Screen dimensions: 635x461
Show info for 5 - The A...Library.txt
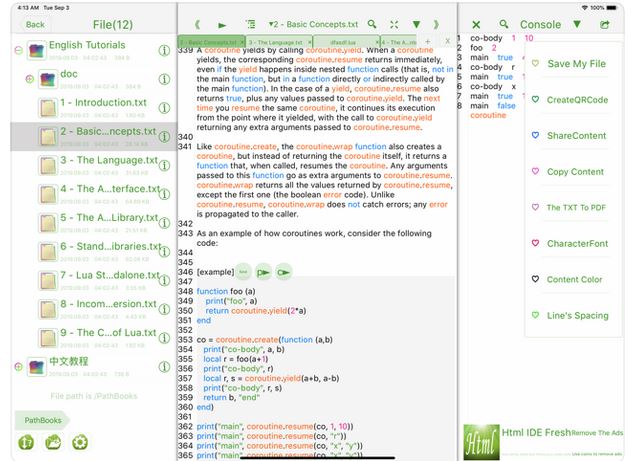point(164,223)
